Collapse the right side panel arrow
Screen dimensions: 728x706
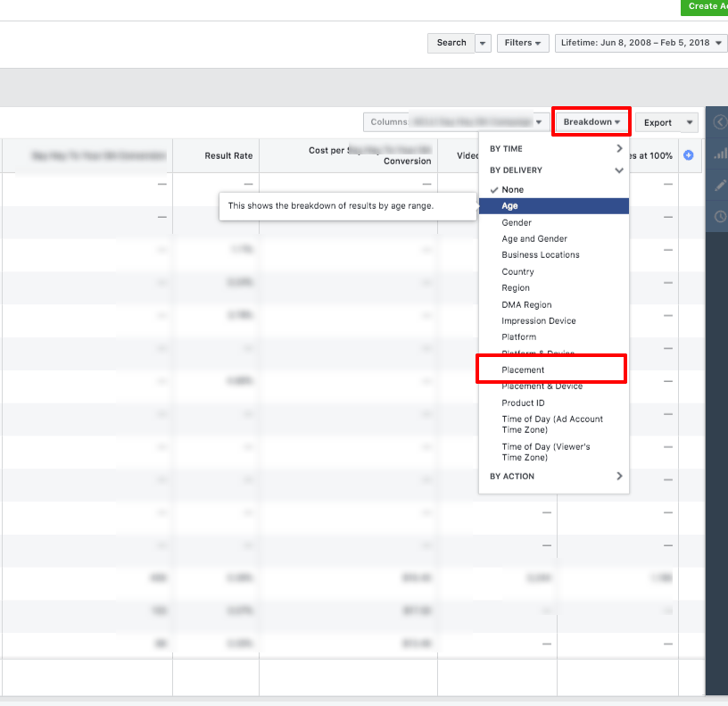click(720, 122)
